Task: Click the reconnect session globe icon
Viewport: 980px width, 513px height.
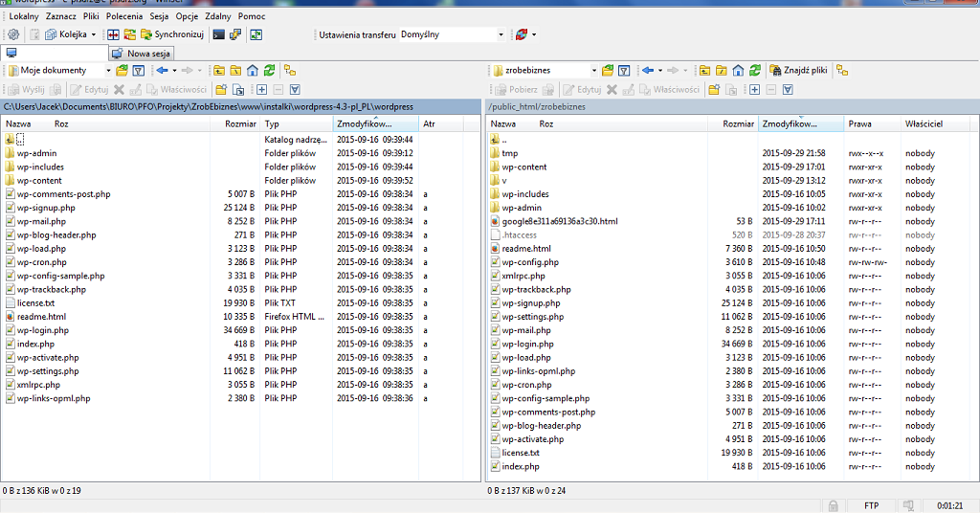Action: point(522,34)
